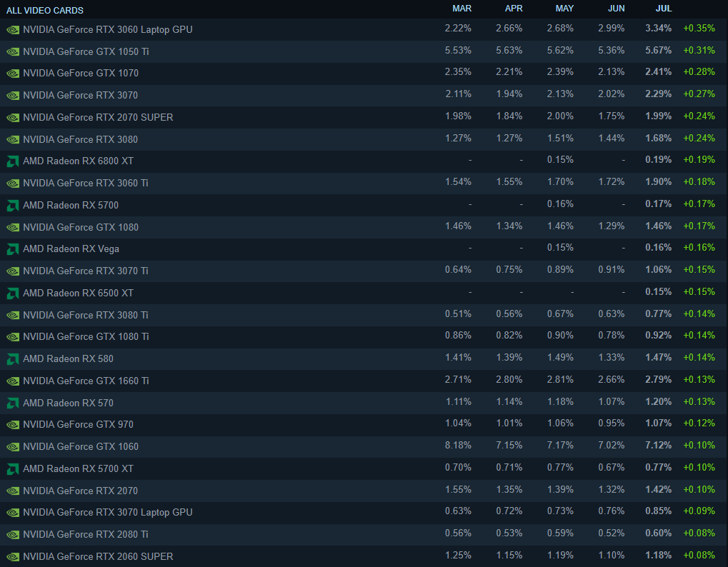Click the AMD logo beside Radeon RX 580
Screen dimensions: 728x567
coord(12,359)
